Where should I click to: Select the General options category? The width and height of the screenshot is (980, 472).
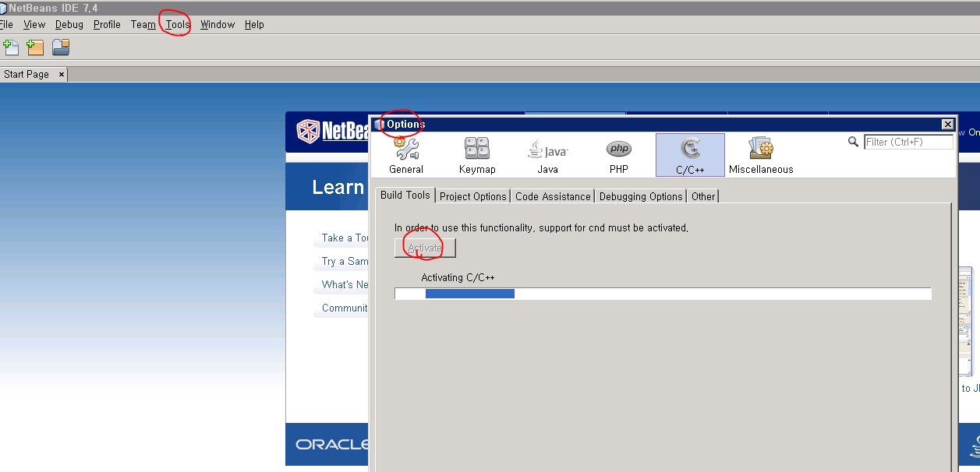click(x=406, y=155)
